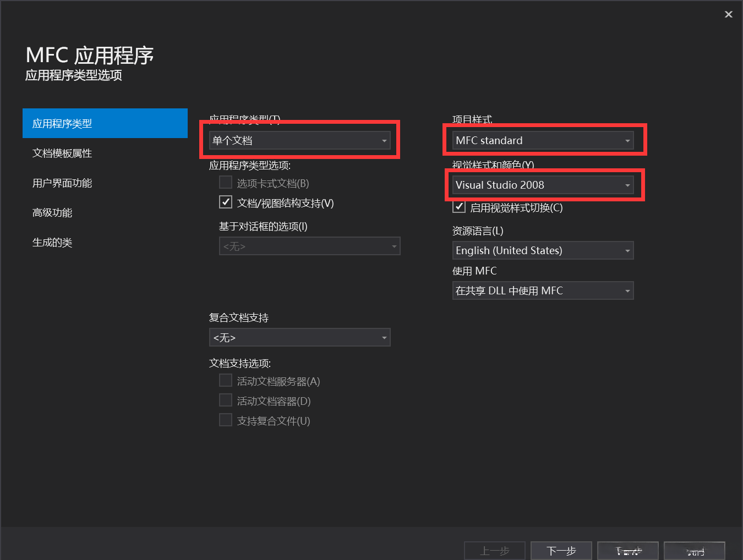Disable 启用视觉样式切换(C)
The height and width of the screenshot is (560, 743).
(459, 206)
